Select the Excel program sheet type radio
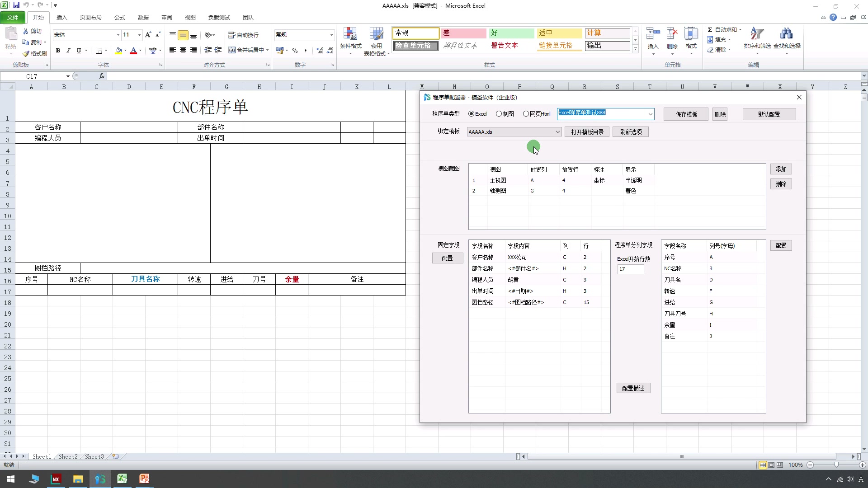868x488 pixels. [x=472, y=114]
